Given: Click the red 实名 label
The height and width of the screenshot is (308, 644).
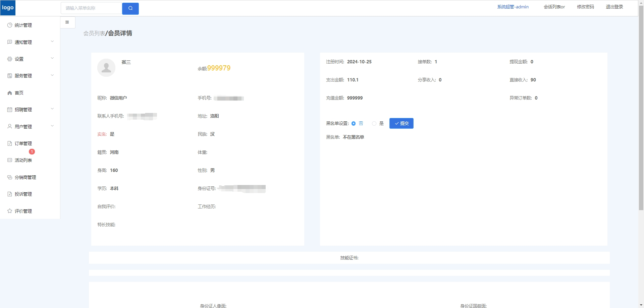Looking at the screenshot, I should coord(102,134).
